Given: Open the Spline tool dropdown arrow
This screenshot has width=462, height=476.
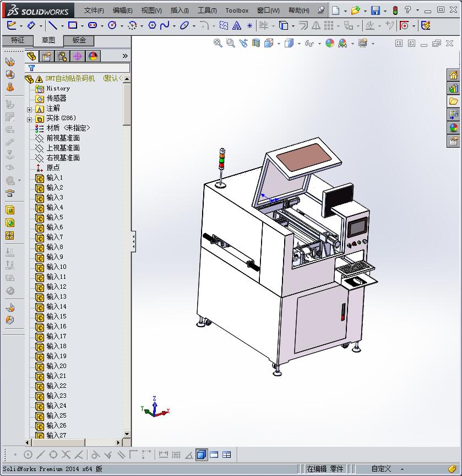Looking at the screenshot, I should pos(174,26).
